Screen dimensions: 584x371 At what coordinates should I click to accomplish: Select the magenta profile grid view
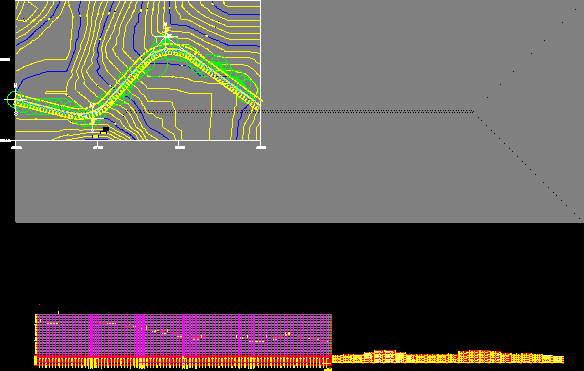click(x=184, y=335)
